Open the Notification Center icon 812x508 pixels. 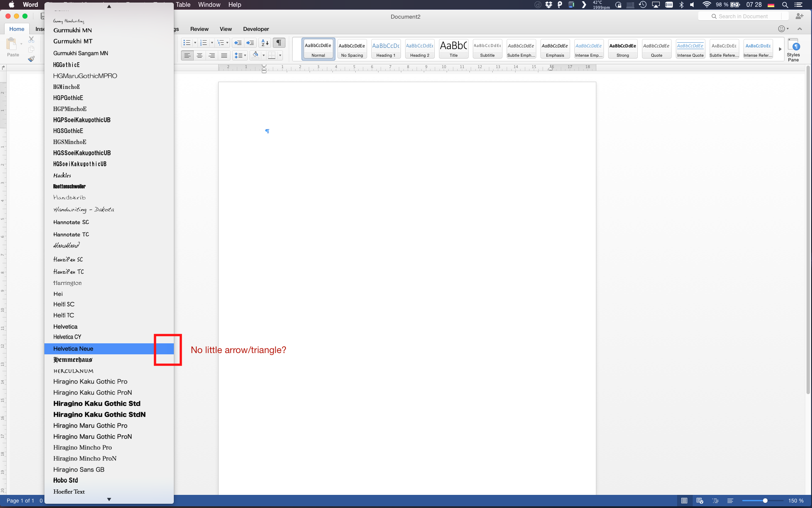coord(798,5)
